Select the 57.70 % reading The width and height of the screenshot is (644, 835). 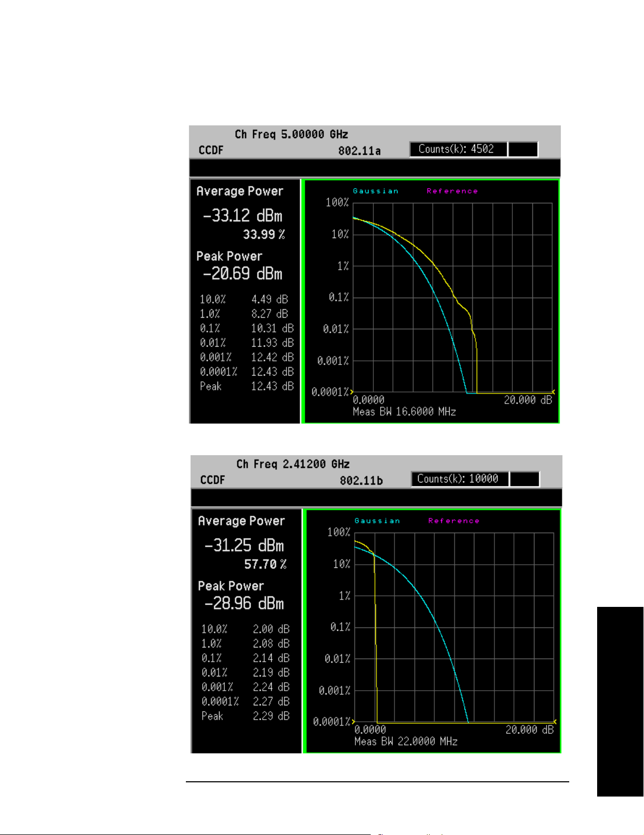point(265,564)
